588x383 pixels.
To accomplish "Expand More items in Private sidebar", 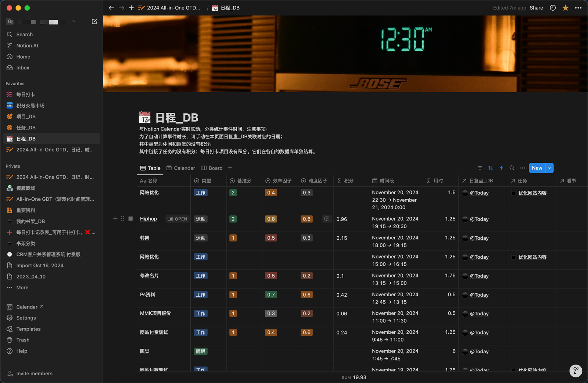I will (22, 287).
